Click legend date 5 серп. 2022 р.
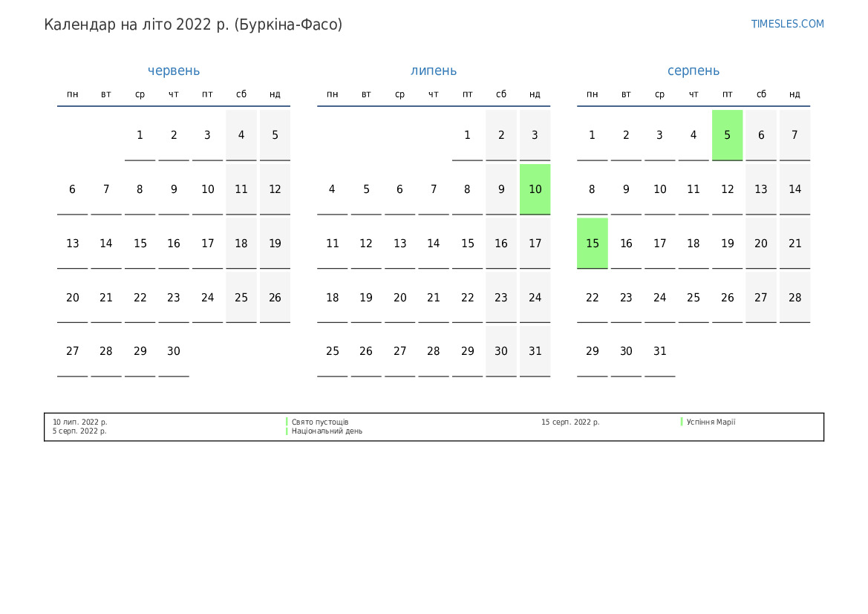 click(79, 431)
